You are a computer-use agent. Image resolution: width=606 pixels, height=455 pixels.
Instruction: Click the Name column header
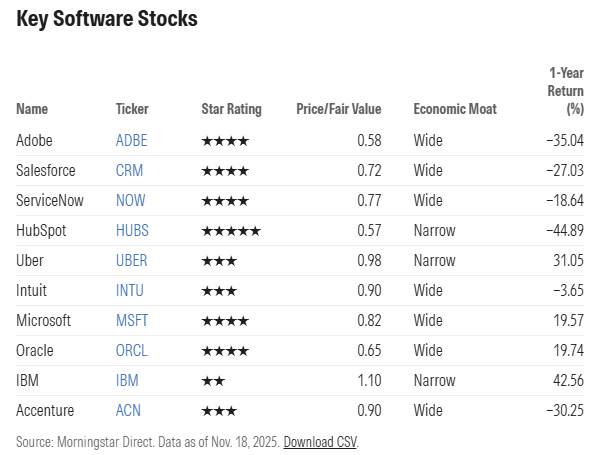[32, 109]
